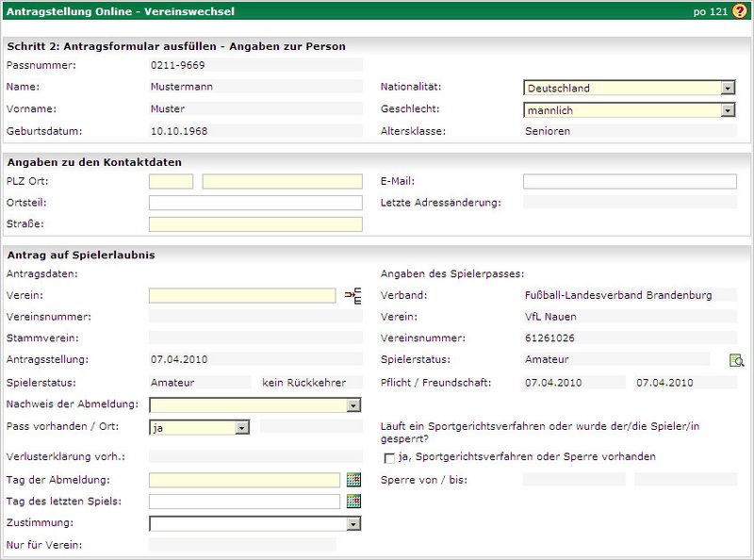Check the Sportgerichtsverfahren oder Sperre checkbox
The height and width of the screenshot is (560, 754).
point(389,458)
